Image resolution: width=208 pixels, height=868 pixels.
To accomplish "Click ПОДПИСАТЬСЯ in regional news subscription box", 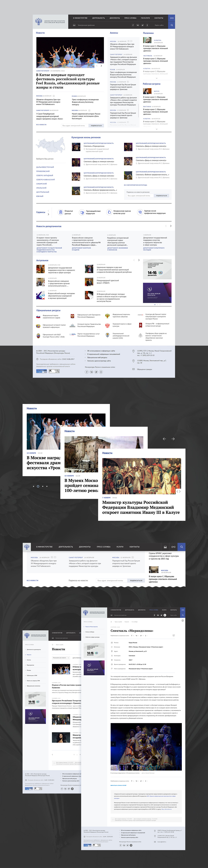I will pyautogui.click(x=162, y=195).
